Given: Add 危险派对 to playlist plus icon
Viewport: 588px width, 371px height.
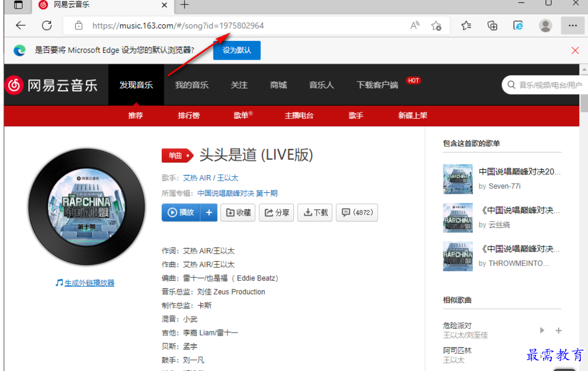Looking at the screenshot, I should 558,331.
